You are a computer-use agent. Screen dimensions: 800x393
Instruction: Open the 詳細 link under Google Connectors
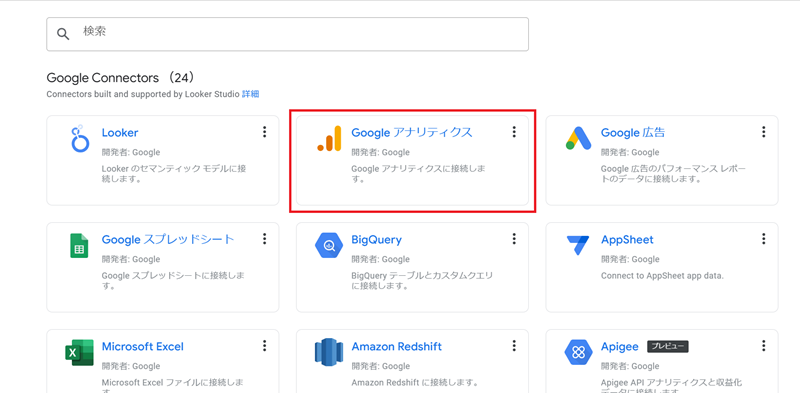[x=251, y=94]
